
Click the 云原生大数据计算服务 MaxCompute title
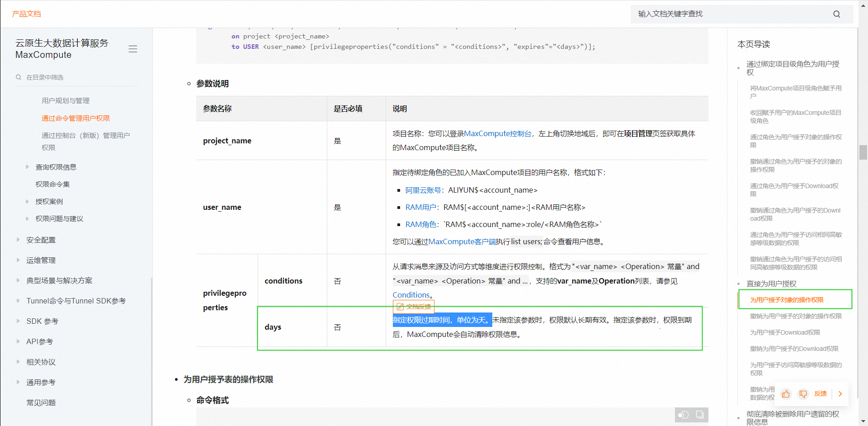coord(62,49)
